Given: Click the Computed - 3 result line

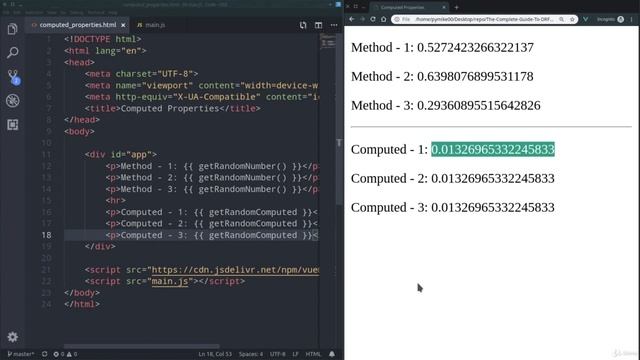Looking at the screenshot, I should (453, 207).
